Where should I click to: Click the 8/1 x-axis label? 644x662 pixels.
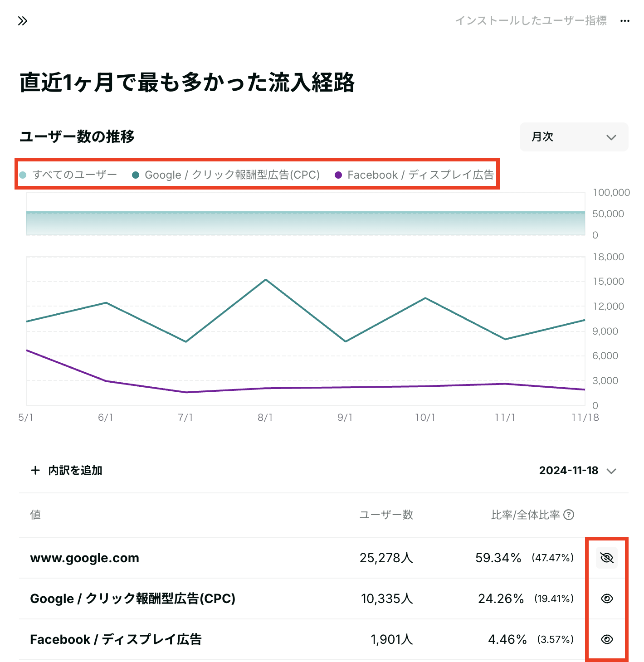265,418
